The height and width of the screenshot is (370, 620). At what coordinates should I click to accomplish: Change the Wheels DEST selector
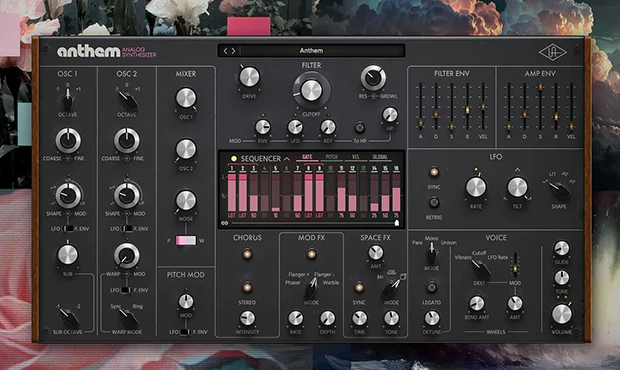(480, 269)
